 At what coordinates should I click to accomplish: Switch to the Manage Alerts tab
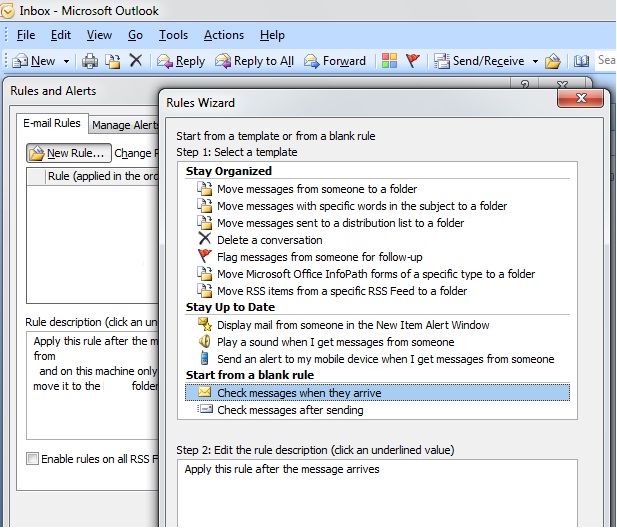tap(123, 125)
